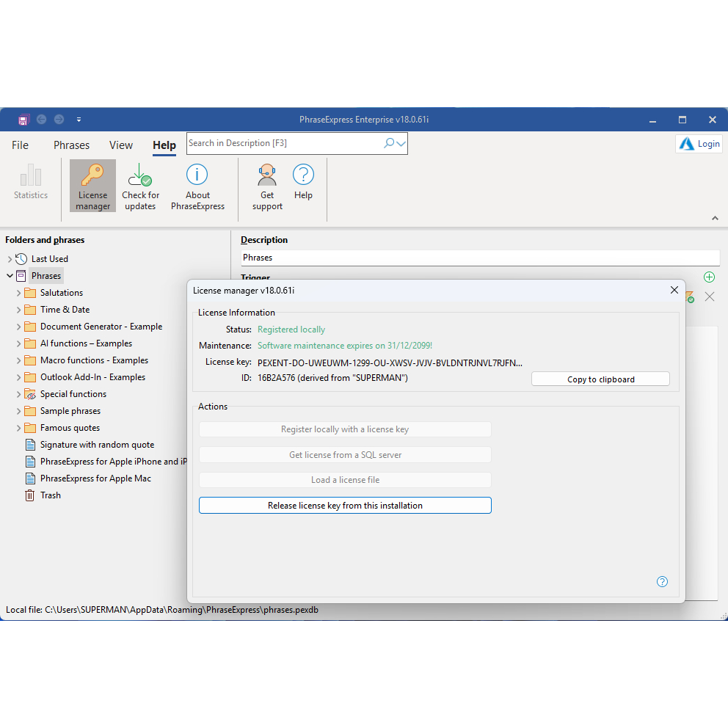Expand the Last Used node
Screen dimensions: 728x728
coord(10,259)
